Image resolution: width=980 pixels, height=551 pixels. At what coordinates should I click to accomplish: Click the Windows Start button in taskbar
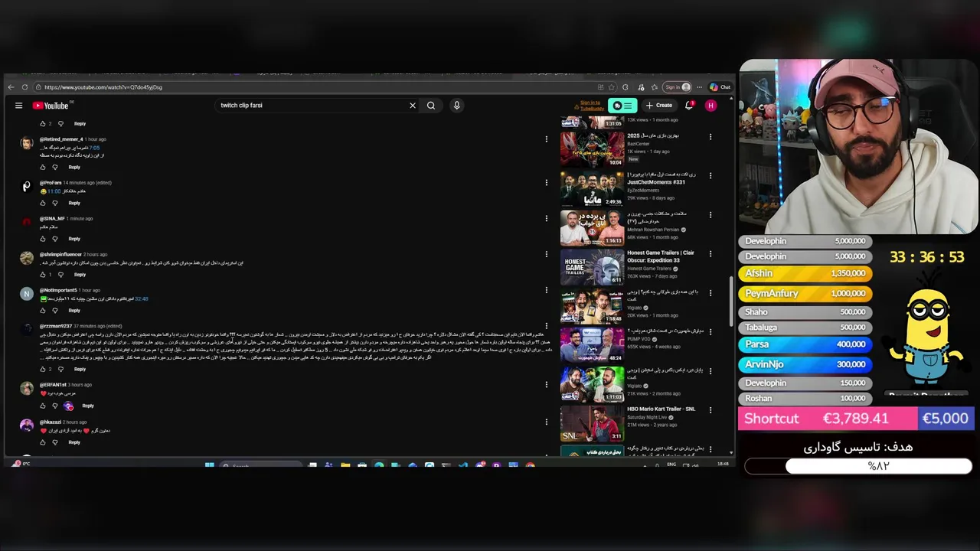(x=209, y=465)
